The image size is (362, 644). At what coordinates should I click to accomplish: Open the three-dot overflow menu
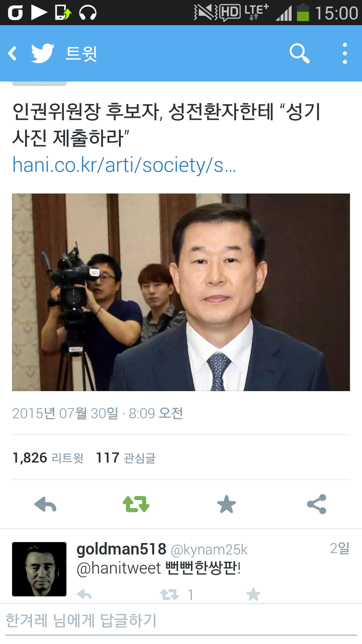pos(345,53)
